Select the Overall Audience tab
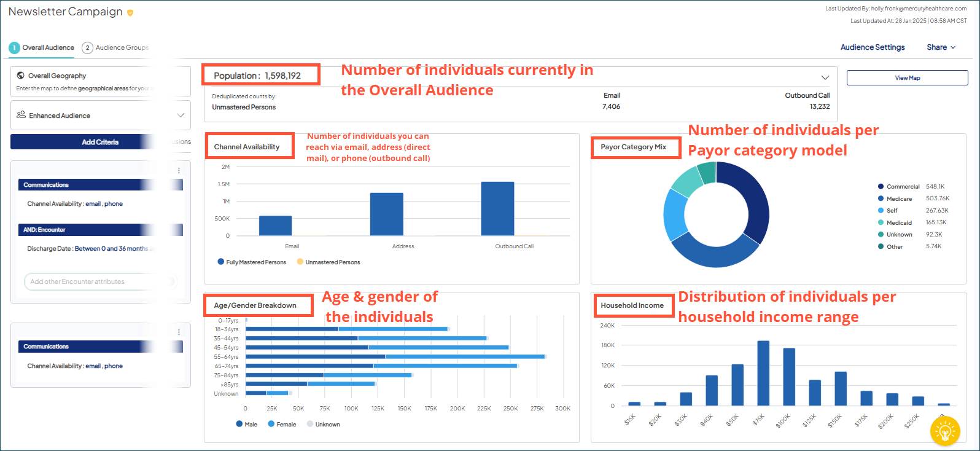The height and width of the screenshot is (451, 980). [x=42, y=47]
